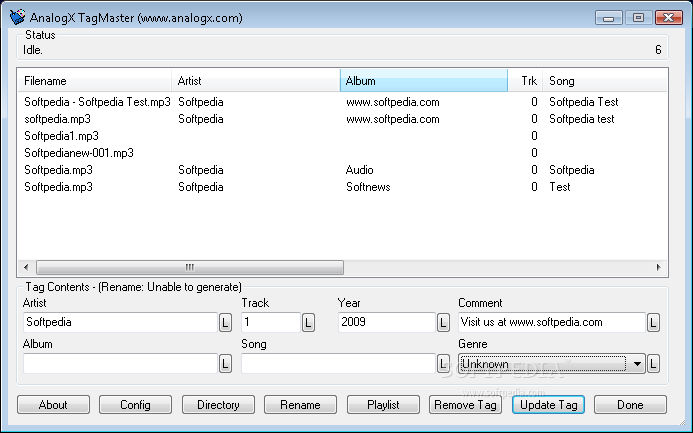Focus the Year input showing 2009
This screenshot has height=433, width=693.
point(387,322)
